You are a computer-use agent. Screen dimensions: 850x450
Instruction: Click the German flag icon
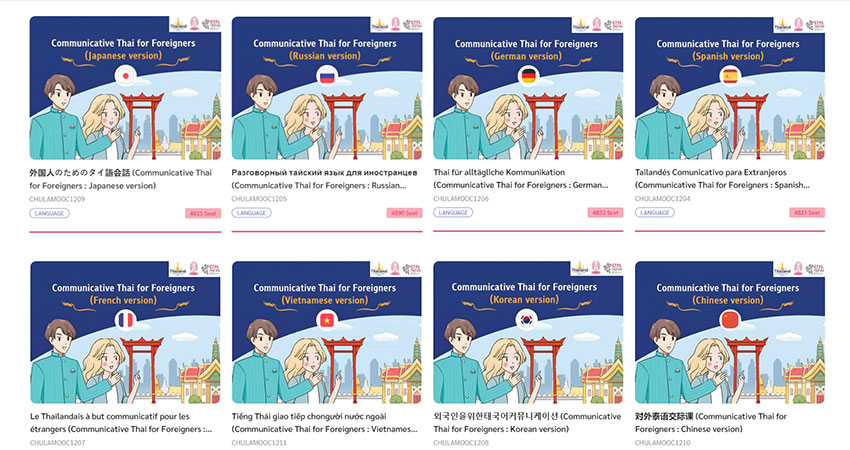[x=529, y=76]
